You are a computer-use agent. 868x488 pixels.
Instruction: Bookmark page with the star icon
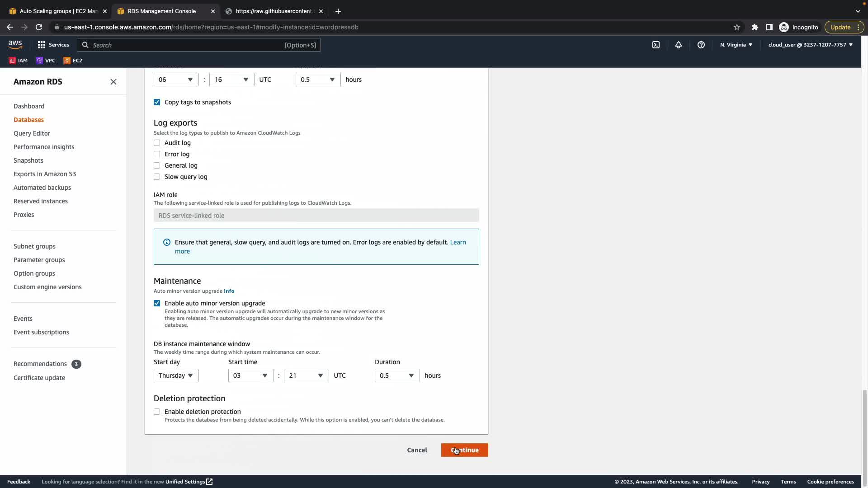737,27
